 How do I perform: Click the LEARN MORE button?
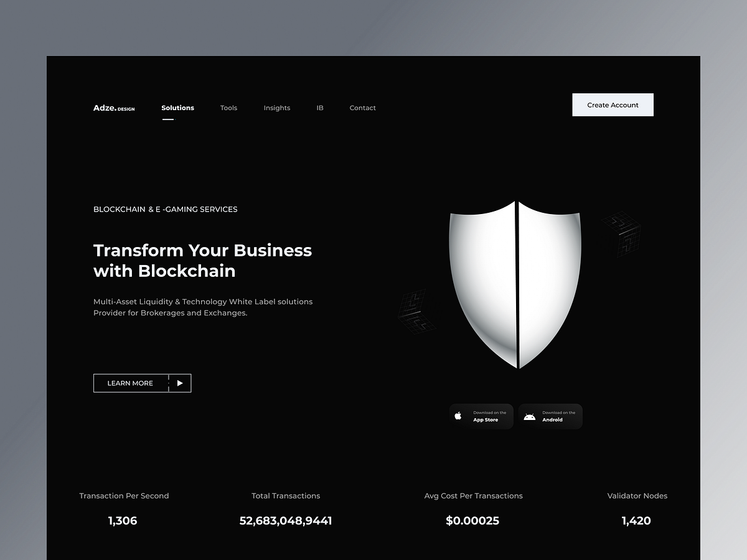(x=130, y=383)
